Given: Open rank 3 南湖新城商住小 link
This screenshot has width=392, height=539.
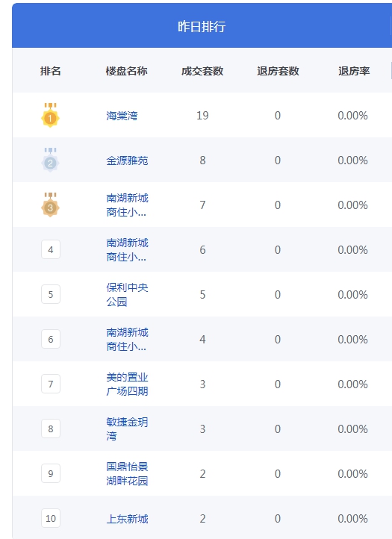Looking at the screenshot, I should pos(127,205).
